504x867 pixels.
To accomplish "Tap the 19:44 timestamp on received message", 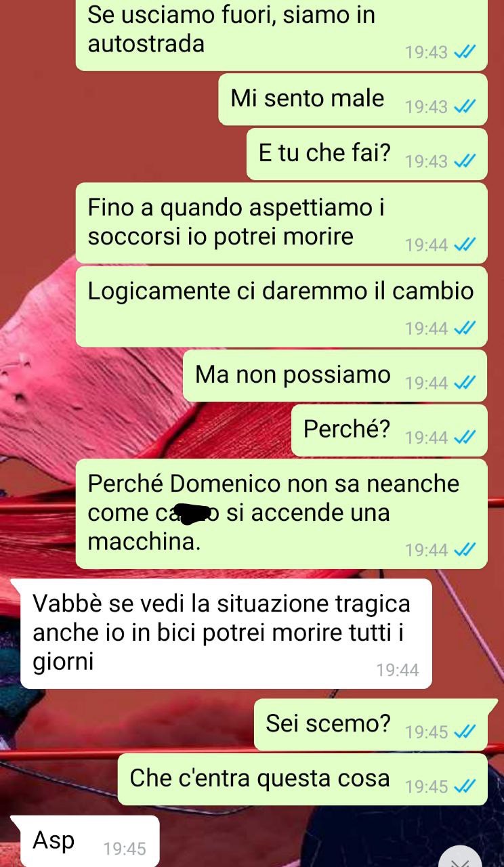I will pos(398,671).
